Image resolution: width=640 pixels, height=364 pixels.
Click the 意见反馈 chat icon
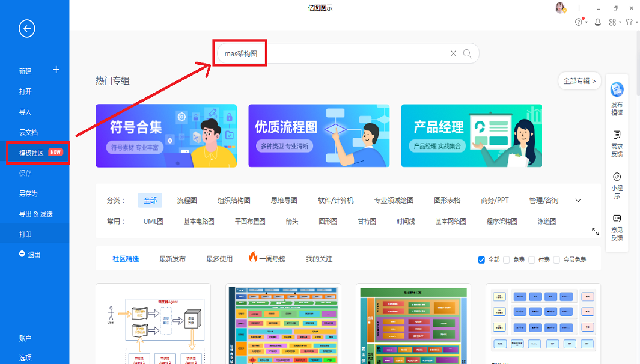coord(617,219)
